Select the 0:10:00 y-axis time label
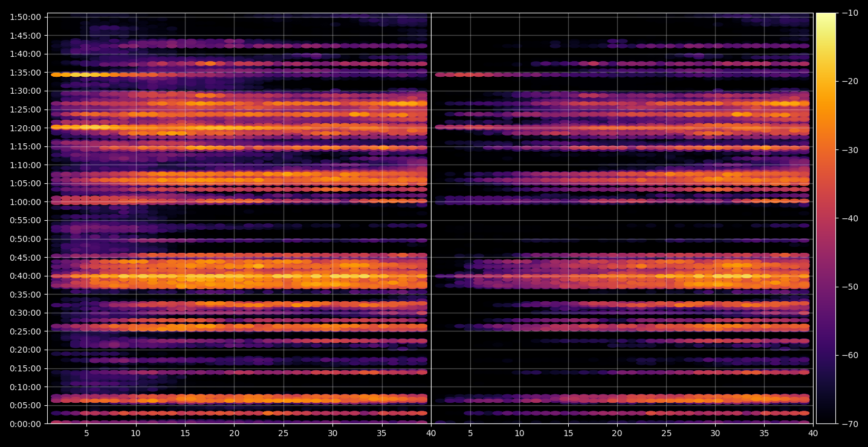 26,387
